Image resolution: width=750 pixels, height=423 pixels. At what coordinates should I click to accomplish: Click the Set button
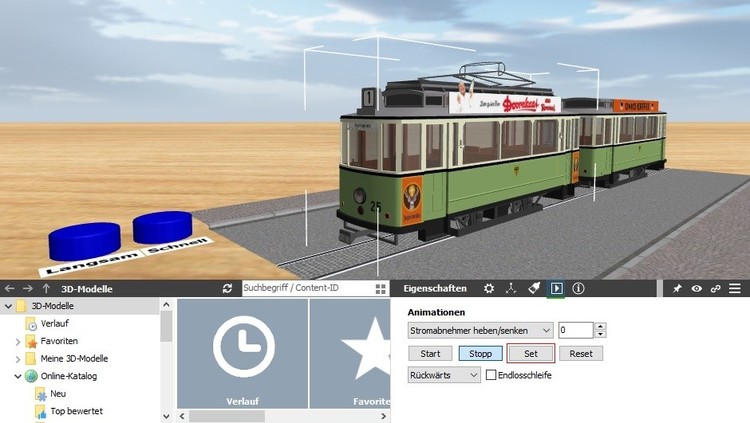(x=530, y=354)
